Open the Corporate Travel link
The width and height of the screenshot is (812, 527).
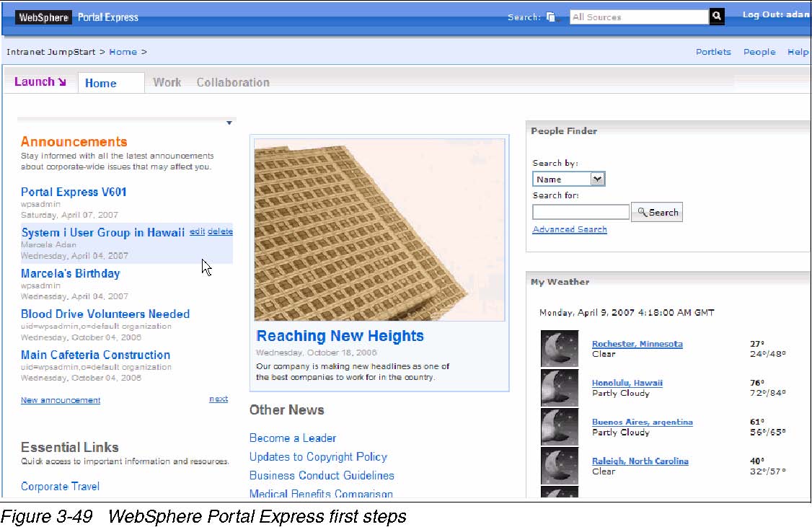[x=60, y=486]
